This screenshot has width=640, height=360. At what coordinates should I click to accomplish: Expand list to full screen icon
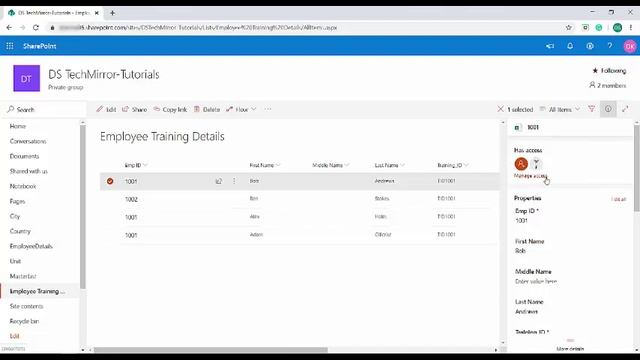point(625,109)
